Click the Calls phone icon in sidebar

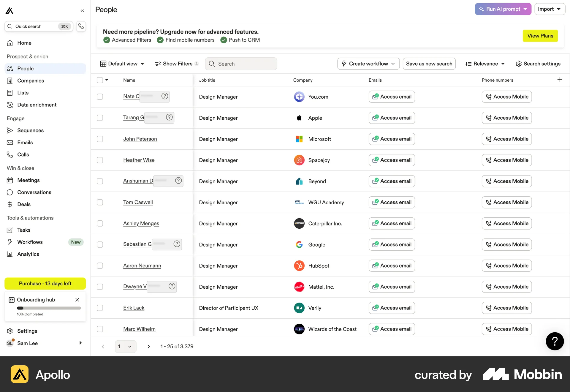pos(10,154)
